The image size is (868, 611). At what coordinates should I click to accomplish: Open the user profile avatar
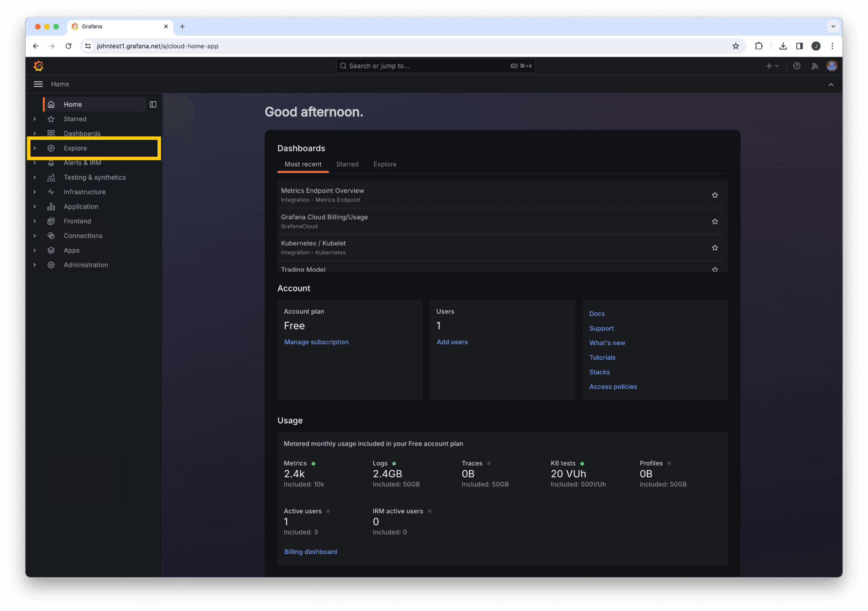832,66
